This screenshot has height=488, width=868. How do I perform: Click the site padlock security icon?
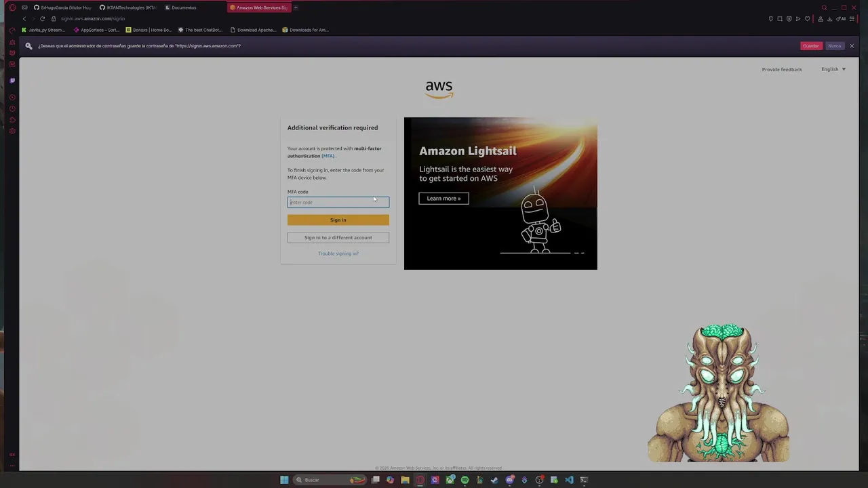(54, 18)
